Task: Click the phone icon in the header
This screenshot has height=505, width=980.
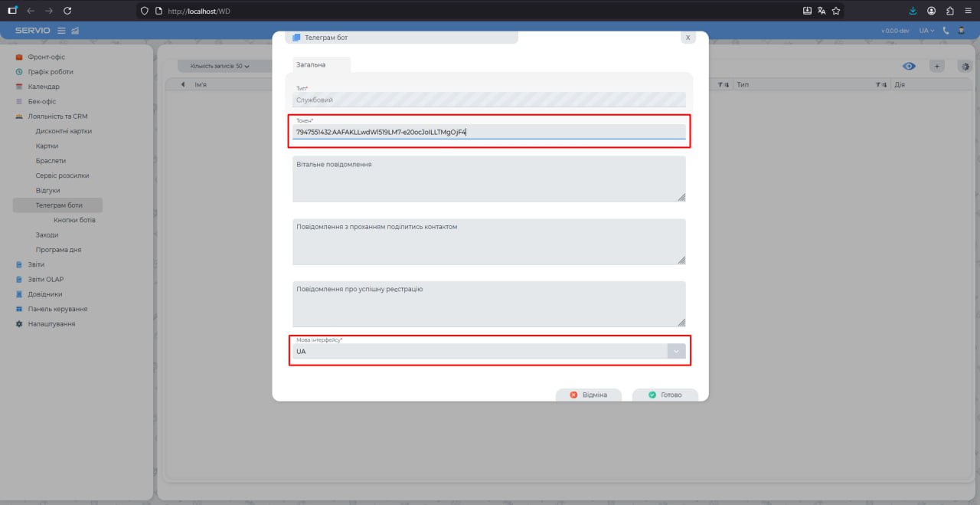Action: point(946,31)
